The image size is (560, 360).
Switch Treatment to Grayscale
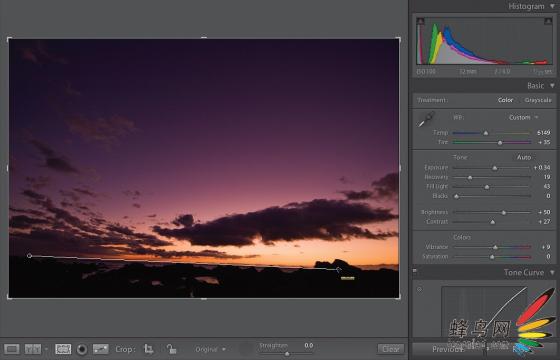[538, 100]
